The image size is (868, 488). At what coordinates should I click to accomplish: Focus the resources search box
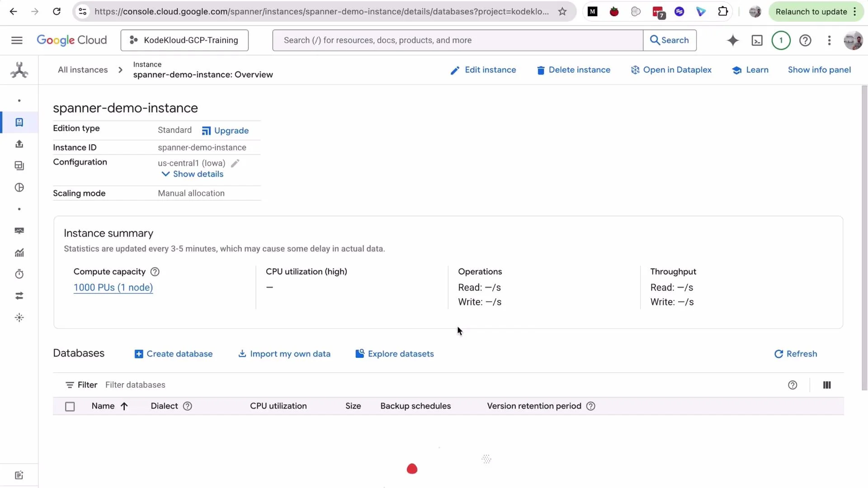point(458,40)
